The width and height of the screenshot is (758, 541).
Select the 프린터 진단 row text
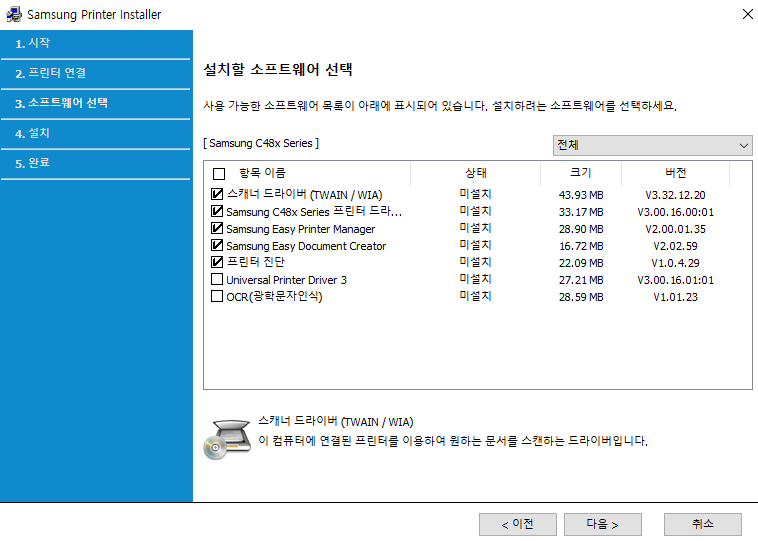[x=256, y=262]
